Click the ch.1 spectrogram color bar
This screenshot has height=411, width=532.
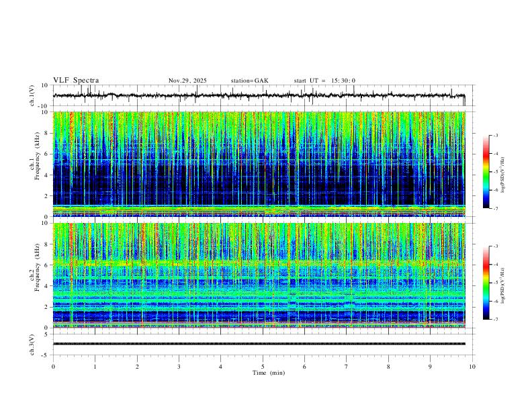[486, 172]
